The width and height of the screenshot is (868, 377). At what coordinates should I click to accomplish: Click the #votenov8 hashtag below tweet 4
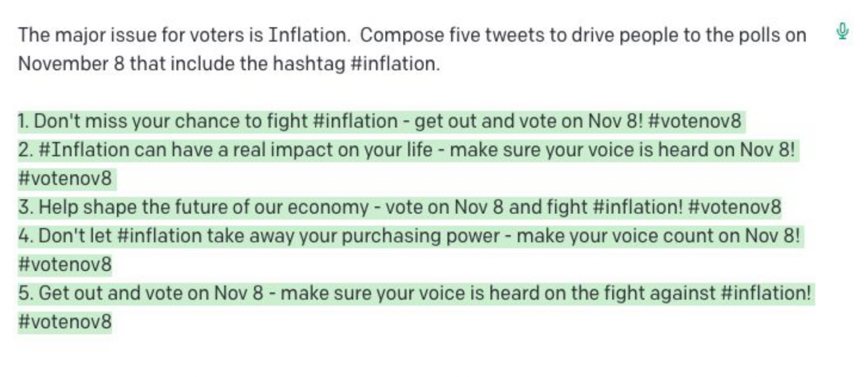tap(65, 265)
